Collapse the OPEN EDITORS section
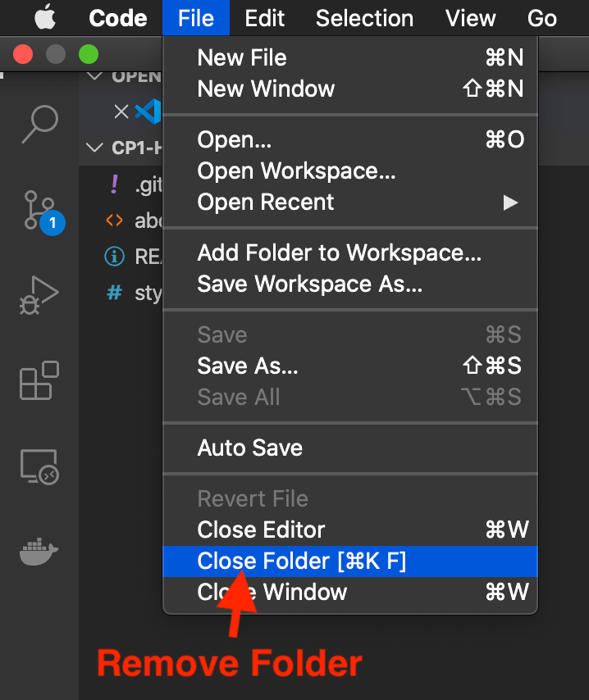 coord(95,75)
